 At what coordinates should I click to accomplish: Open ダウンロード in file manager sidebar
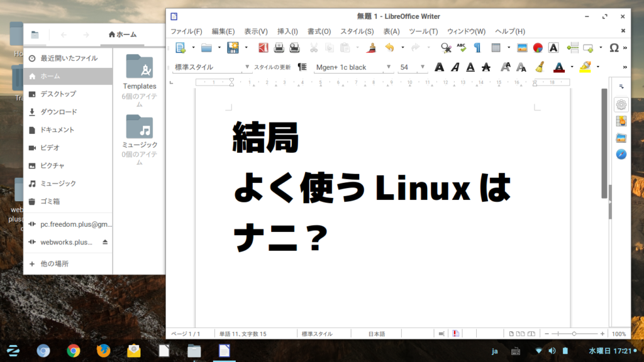click(58, 112)
